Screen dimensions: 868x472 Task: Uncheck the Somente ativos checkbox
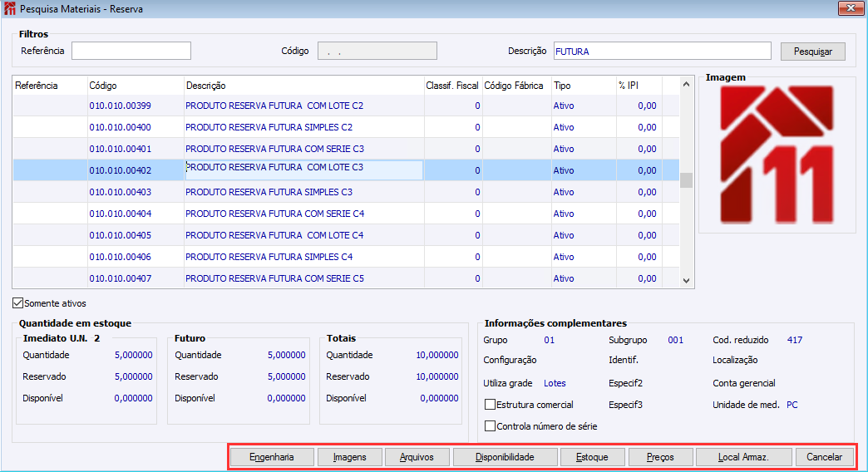[18, 303]
